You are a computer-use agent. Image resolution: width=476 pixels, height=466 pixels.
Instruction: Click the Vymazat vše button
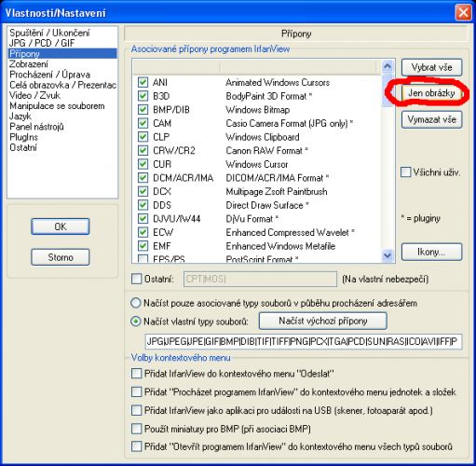[431, 119]
